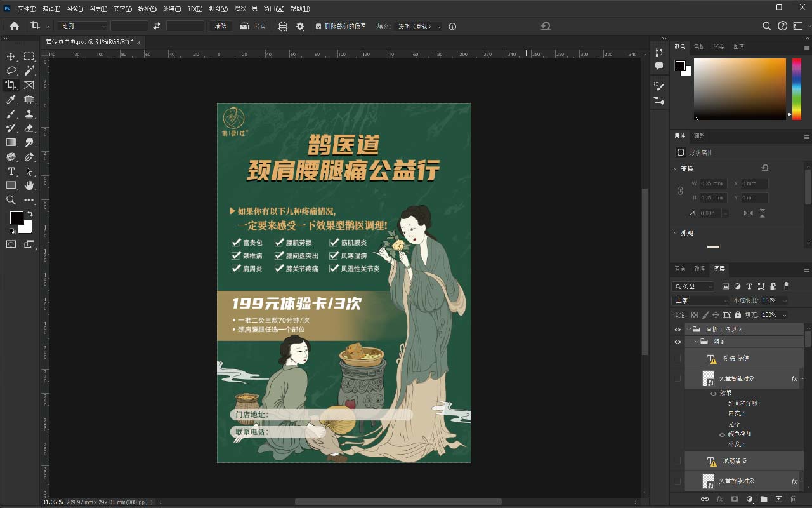The width and height of the screenshot is (812, 508).
Task: Select the Lasso tool
Action: coord(11,70)
